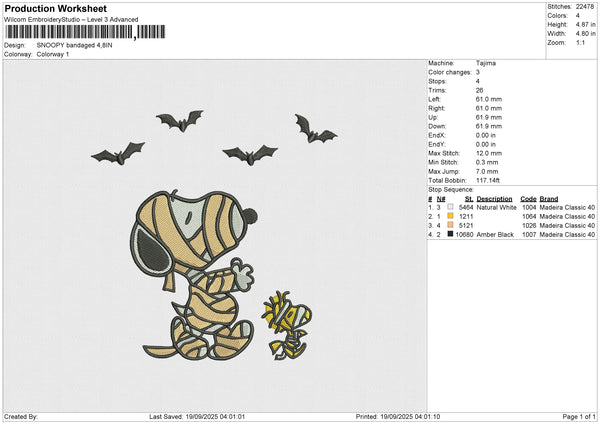This screenshot has height=424, width=600.
Task: Click the 'Colorway 1' value
Action: pos(53,54)
